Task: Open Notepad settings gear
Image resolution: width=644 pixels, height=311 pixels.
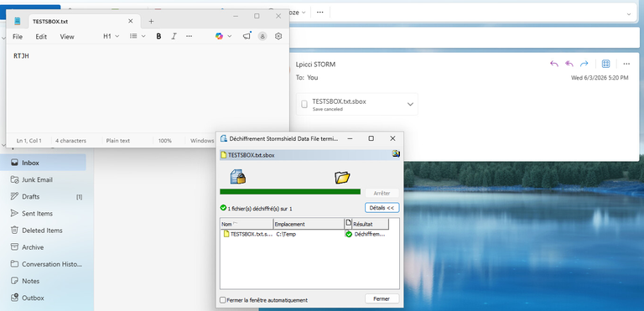Action: coord(278,36)
